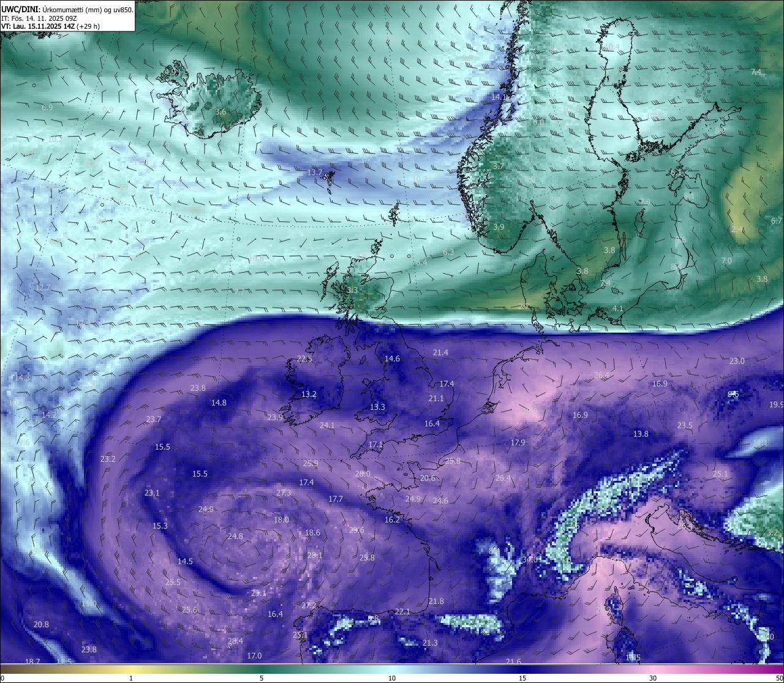Click the 23.1 value in the Atlantic
The height and width of the screenshot is (683, 784).
pyautogui.click(x=152, y=493)
